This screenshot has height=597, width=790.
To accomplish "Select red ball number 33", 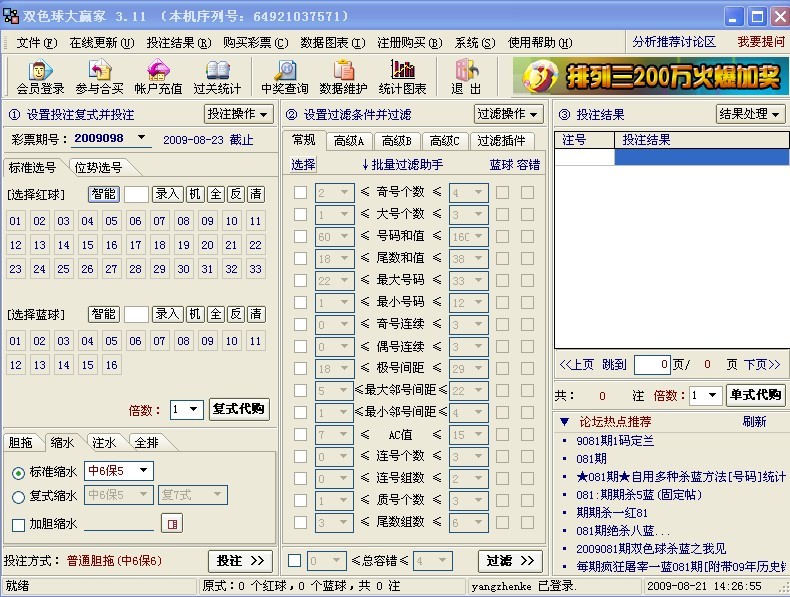I will click(x=255, y=269).
